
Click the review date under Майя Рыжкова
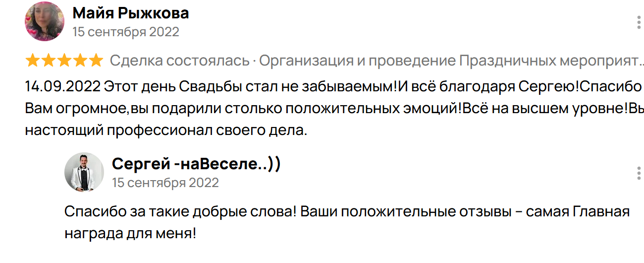(126, 32)
